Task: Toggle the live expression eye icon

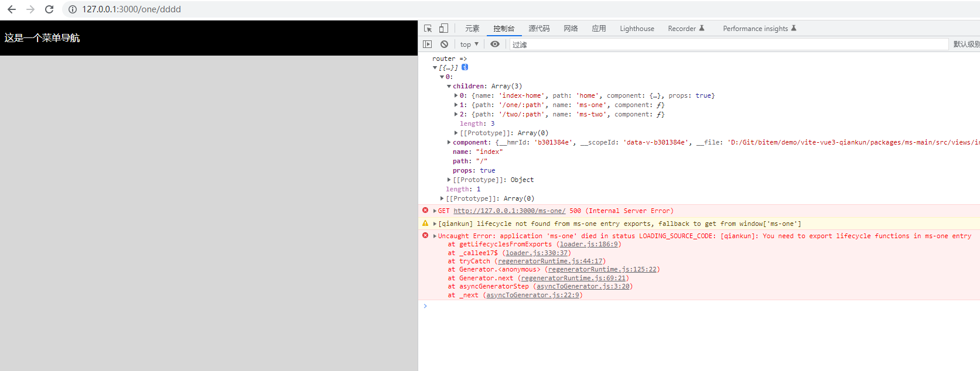Action: (495, 44)
